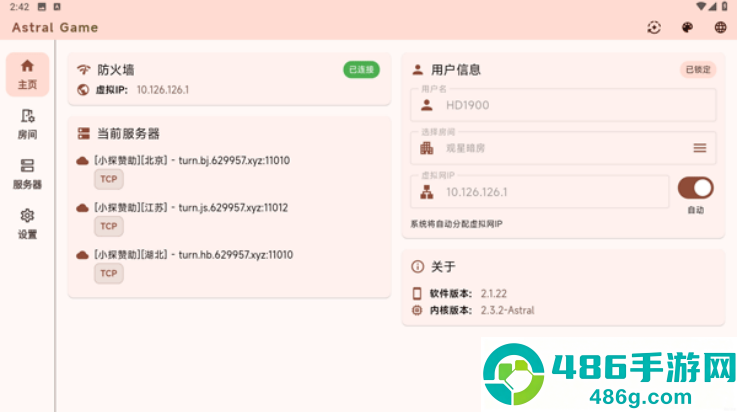Viewport: 737px width, 412px height.
Task: Click the Astral Game title
Action: [55, 28]
